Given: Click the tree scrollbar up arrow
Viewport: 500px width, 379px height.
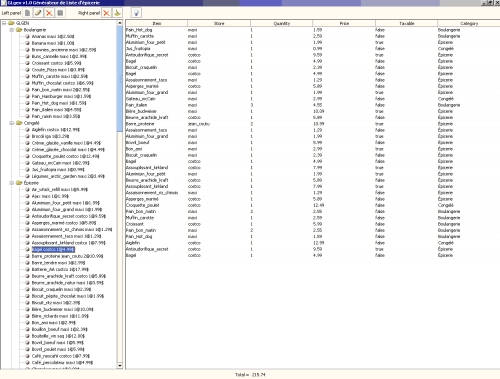Looking at the screenshot, I should click(x=120, y=23).
